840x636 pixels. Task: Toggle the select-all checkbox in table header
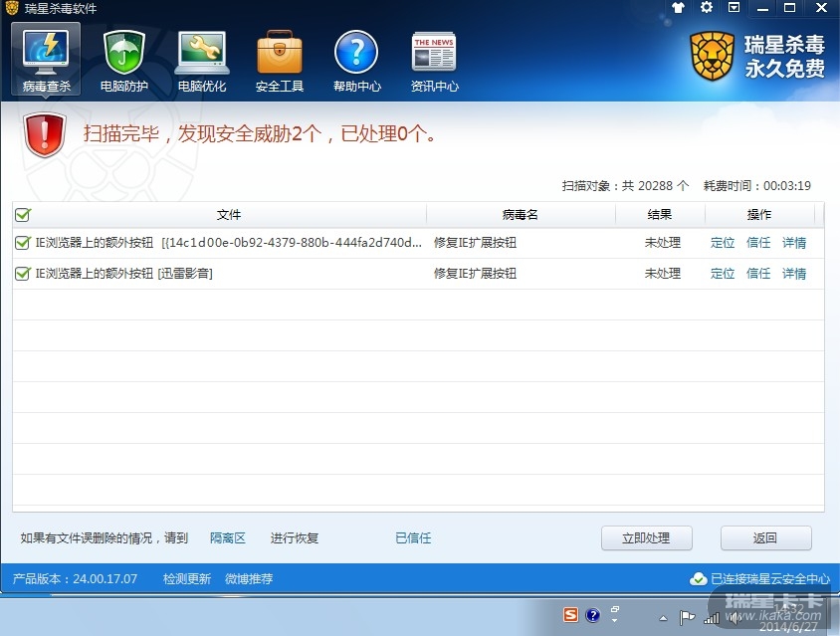pyautogui.click(x=23, y=214)
